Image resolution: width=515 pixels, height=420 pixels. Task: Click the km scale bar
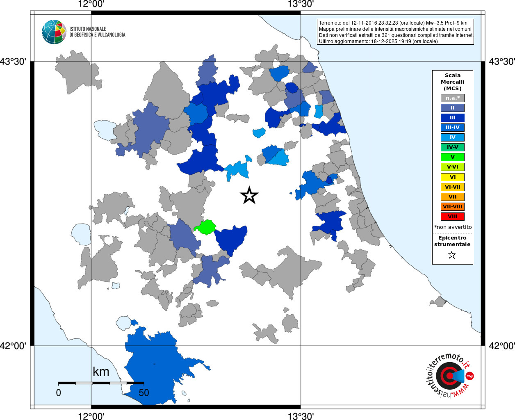tap(101, 383)
